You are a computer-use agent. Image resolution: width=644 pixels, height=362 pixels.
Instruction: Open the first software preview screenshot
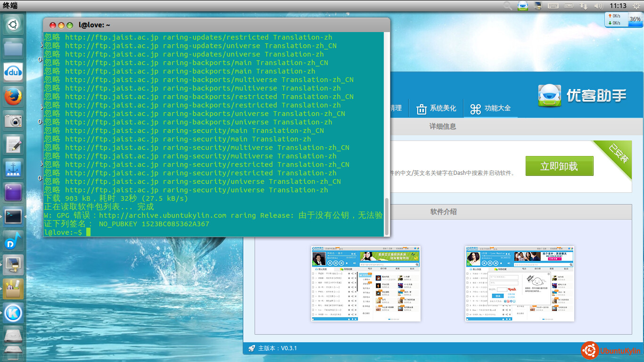tap(366, 283)
